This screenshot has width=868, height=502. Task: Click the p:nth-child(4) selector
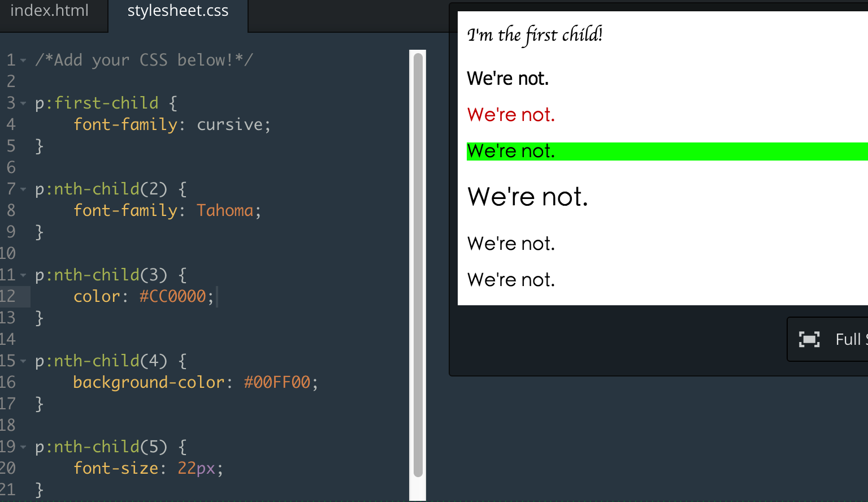tap(101, 361)
